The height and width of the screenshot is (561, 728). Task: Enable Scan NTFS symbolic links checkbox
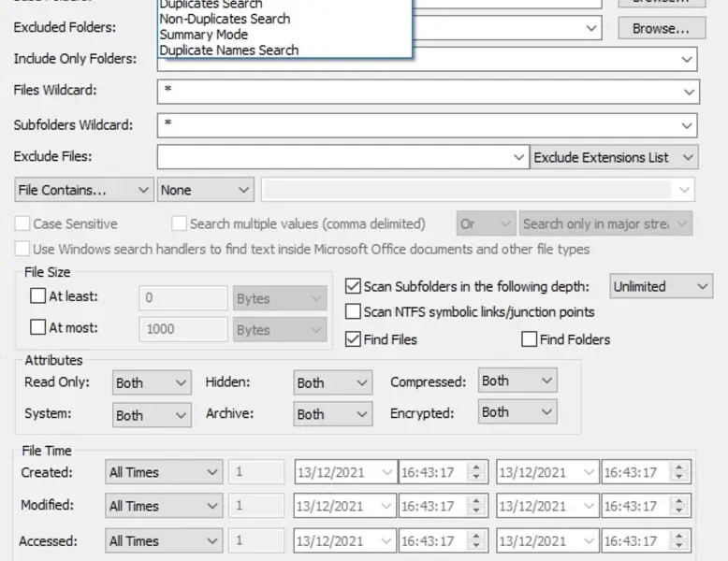[x=353, y=311]
